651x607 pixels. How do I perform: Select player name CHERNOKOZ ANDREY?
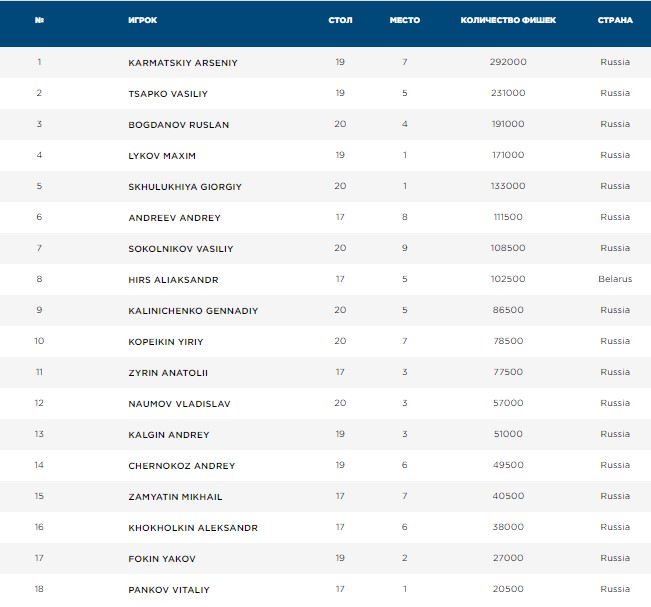(x=182, y=466)
